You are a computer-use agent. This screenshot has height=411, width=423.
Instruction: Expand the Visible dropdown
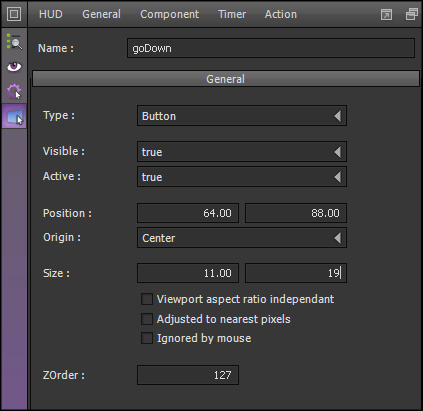pyautogui.click(x=242, y=152)
